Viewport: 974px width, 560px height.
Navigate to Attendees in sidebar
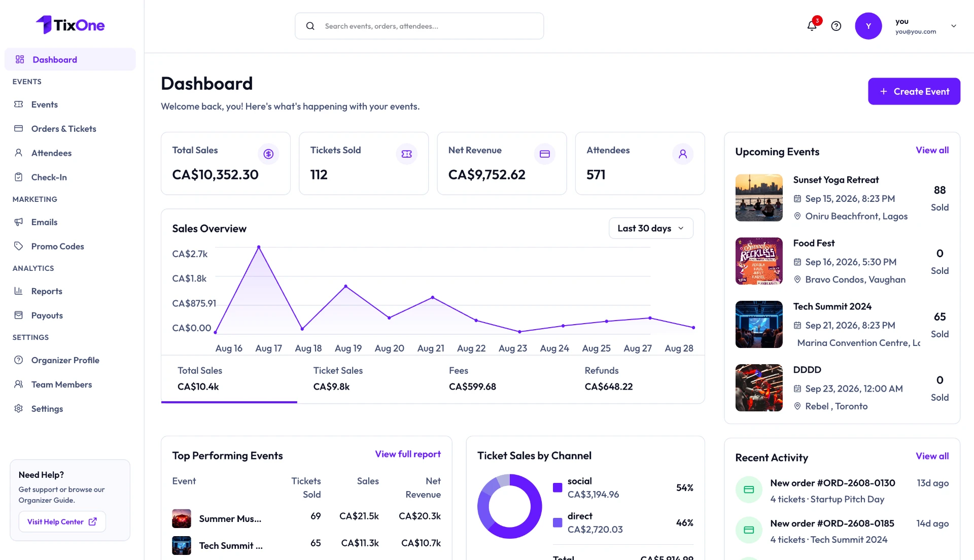click(70, 153)
